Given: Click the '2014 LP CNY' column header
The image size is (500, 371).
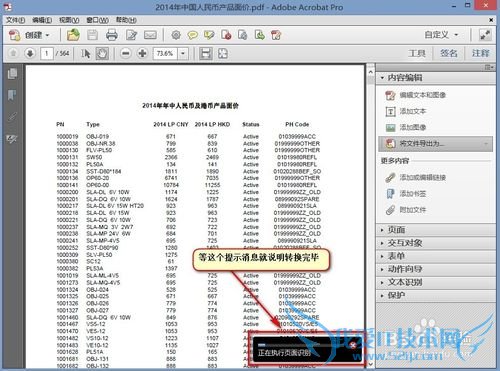Looking at the screenshot, I should [x=171, y=124].
